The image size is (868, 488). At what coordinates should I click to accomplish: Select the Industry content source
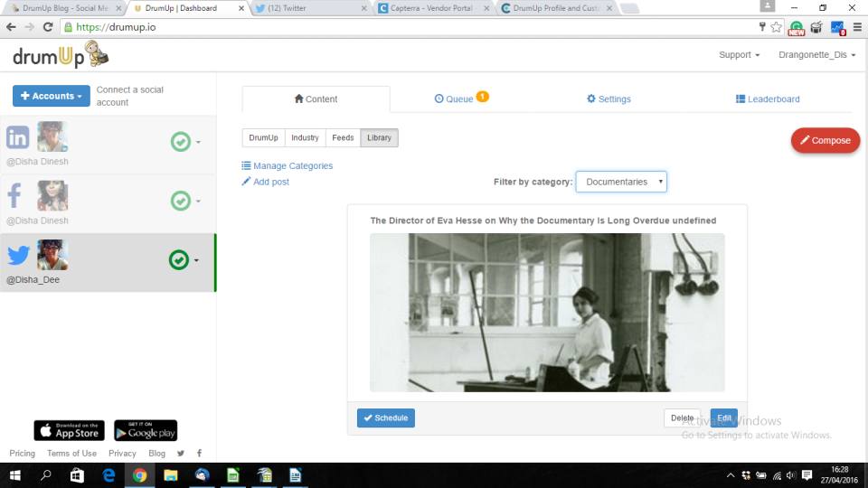(305, 137)
